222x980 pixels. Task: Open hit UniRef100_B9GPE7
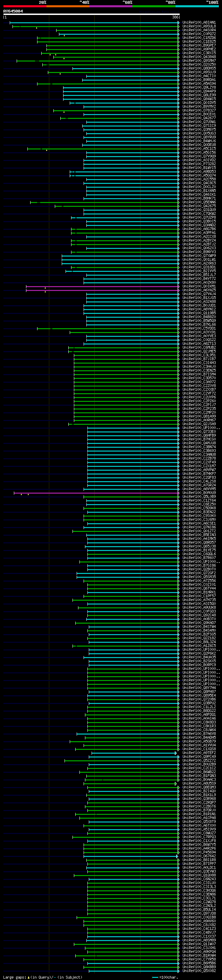199,45
